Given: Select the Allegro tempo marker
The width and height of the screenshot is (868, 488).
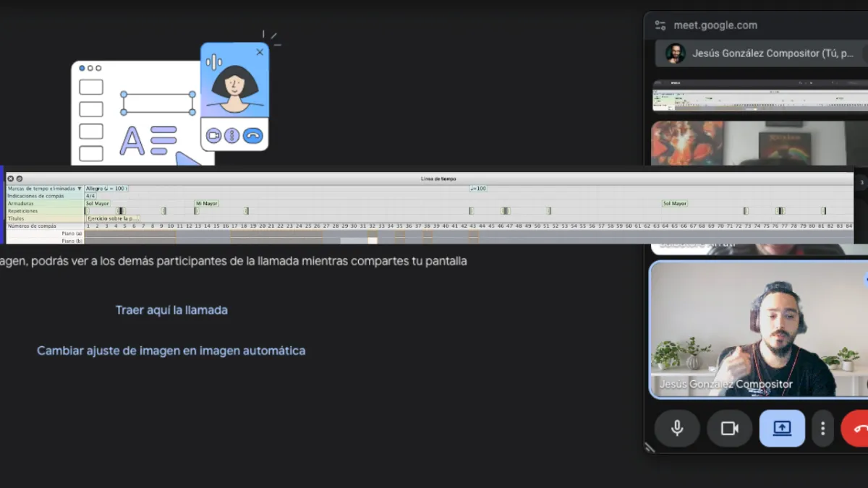Looking at the screenshot, I should coord(106,189).
